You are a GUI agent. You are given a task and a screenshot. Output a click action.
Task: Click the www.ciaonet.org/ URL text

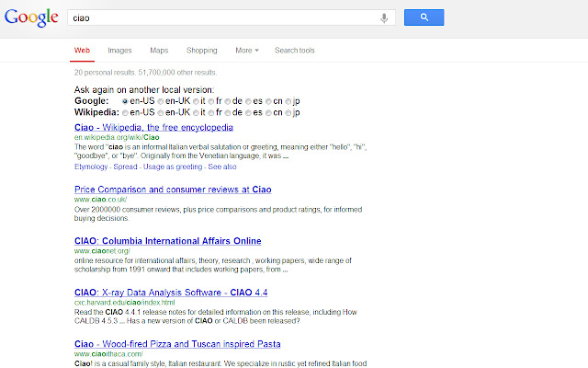(102, 251)
